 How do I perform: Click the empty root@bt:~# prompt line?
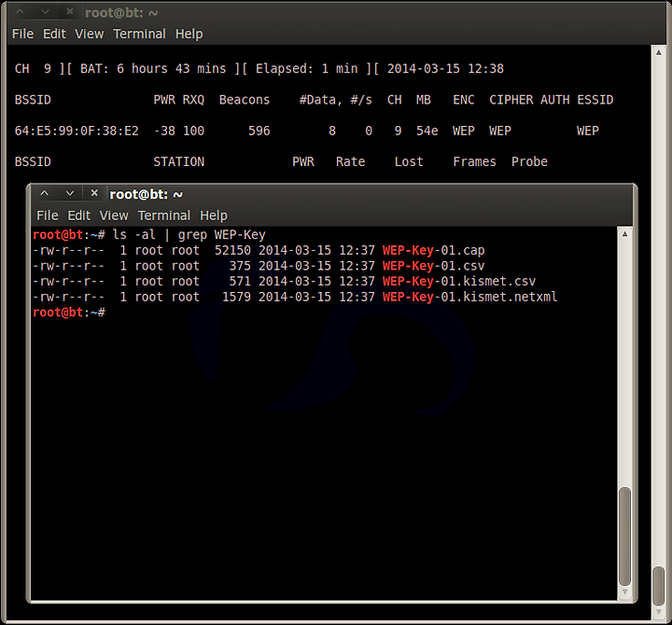point(69,312)
